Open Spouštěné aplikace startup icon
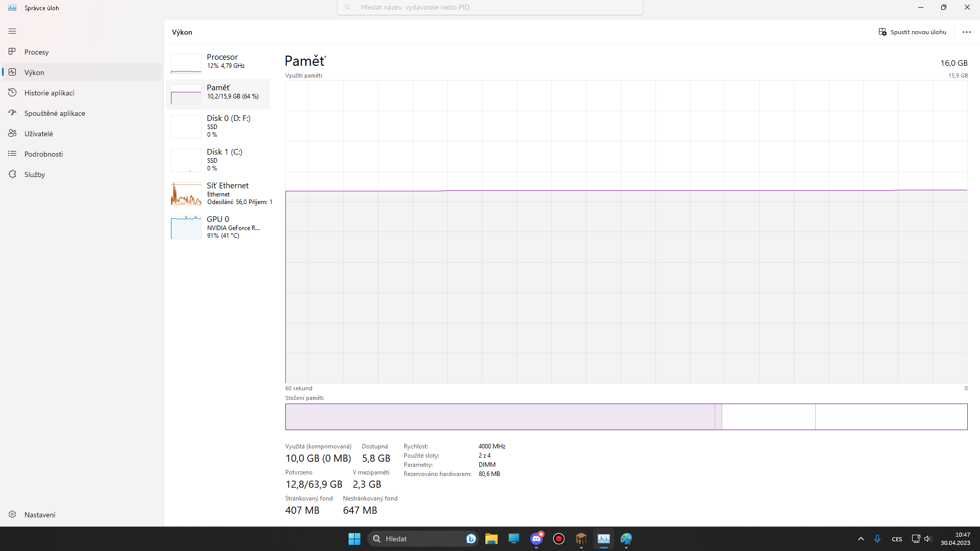980x551 pixels. click(12, 113)
